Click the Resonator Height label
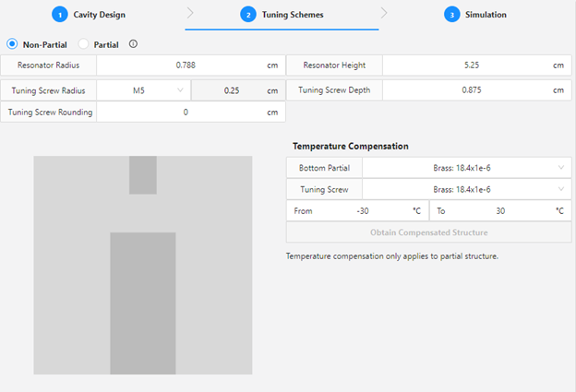This screenshot has width=576, height=392. 334,65
